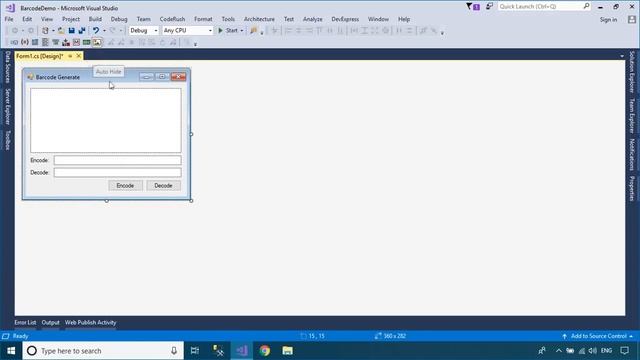Click the Quick Launch search field
The image size is (640, 360).
coord(544,6)
